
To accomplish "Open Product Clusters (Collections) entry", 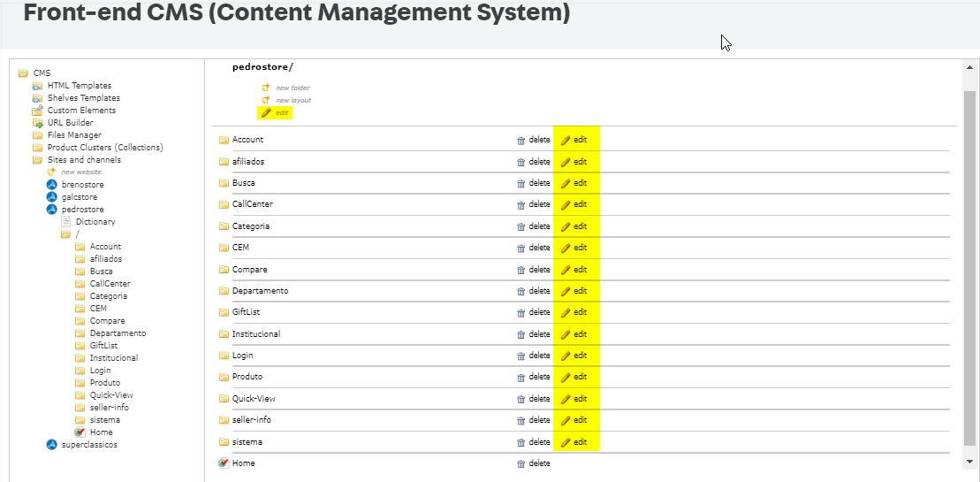I will tap(104, 148).
